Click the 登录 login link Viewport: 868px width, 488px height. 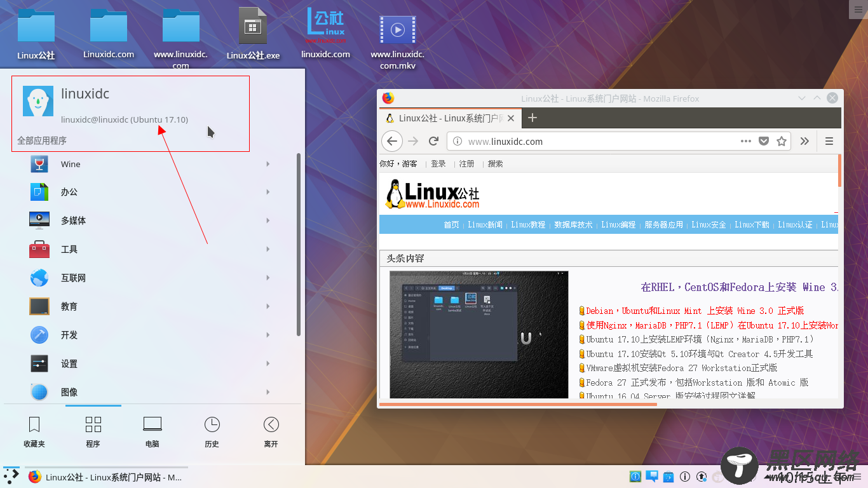pos(438,163)
